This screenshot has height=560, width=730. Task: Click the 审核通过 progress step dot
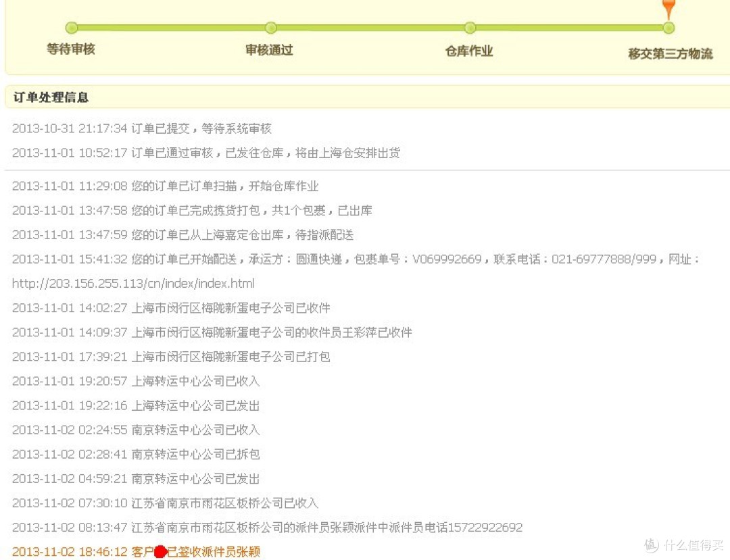tap(271, 28)
